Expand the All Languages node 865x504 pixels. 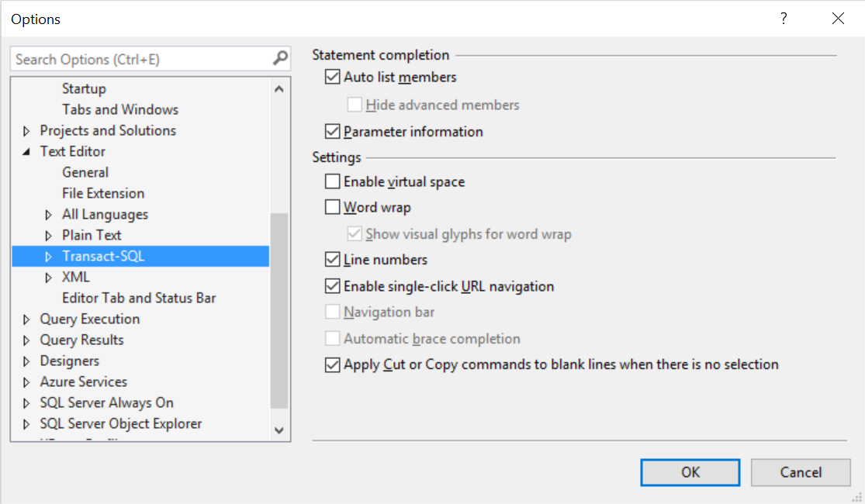[x=48, y=215]
